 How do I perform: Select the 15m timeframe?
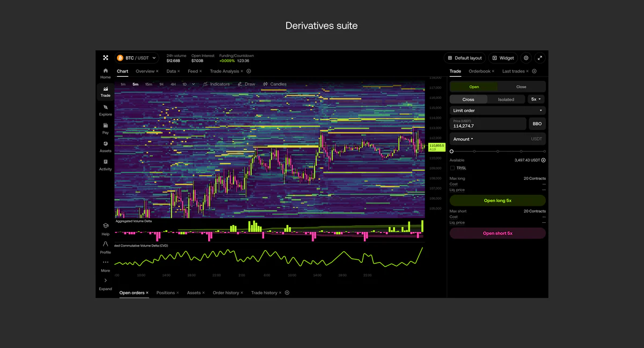click(149, 84)
